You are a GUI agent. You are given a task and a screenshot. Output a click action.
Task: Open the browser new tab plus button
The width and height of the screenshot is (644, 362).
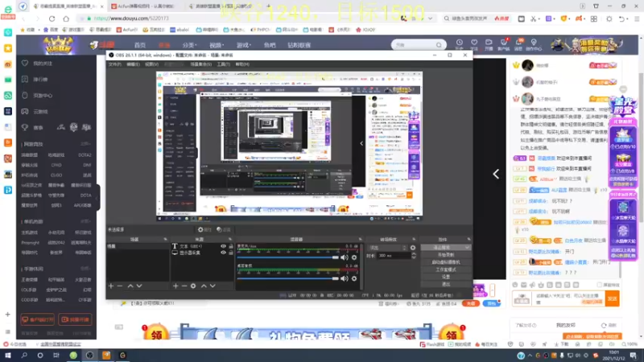click(269, 6)
